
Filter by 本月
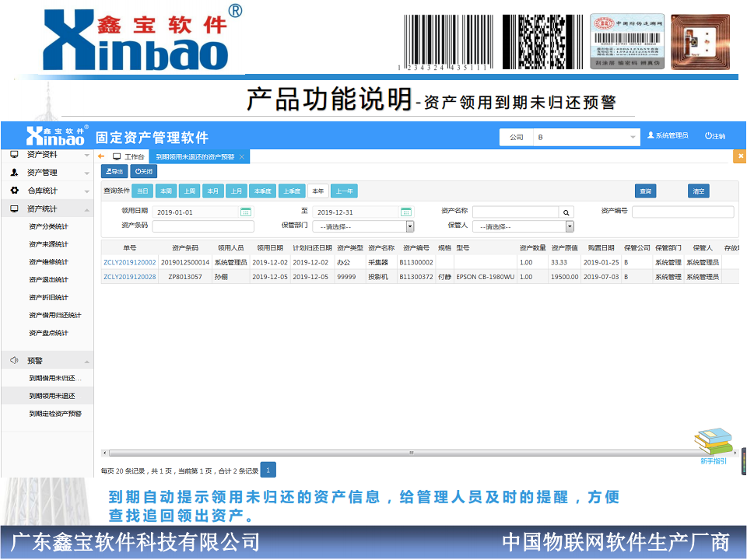(x=213, y=191)
